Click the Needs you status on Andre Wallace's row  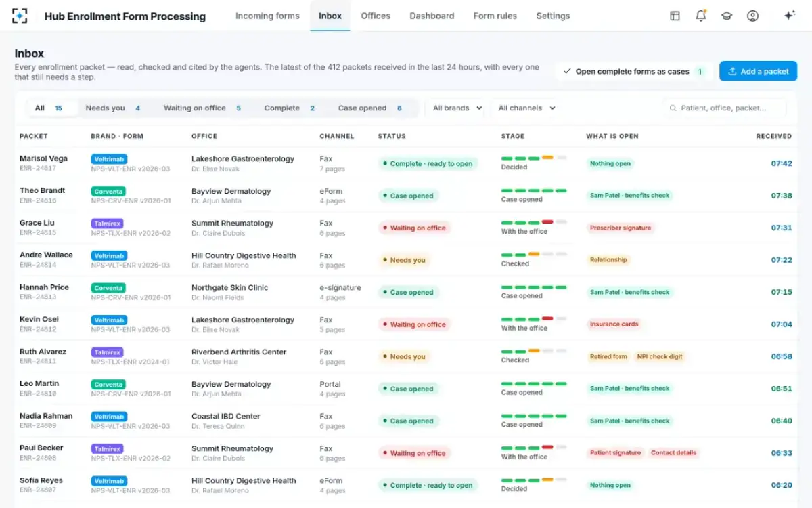[x=404, y=260]
